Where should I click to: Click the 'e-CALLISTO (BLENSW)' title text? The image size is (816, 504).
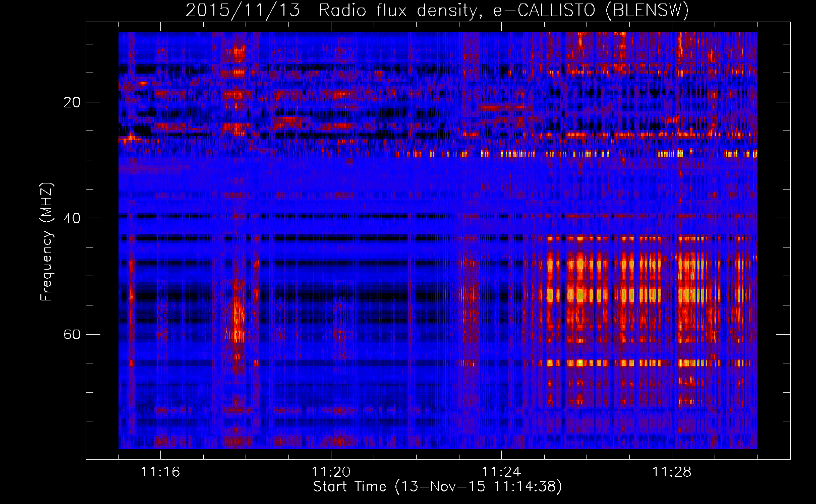tap(591, 11)
